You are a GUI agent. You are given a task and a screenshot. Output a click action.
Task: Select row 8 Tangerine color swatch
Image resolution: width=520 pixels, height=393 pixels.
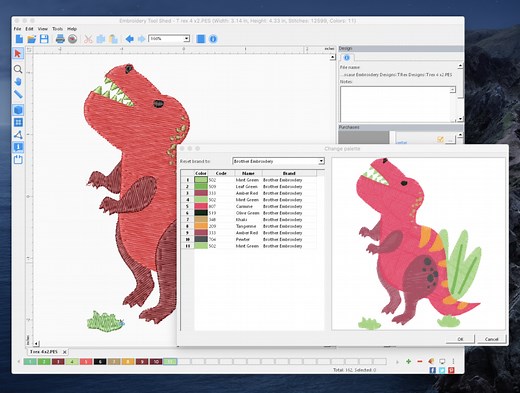201,226
